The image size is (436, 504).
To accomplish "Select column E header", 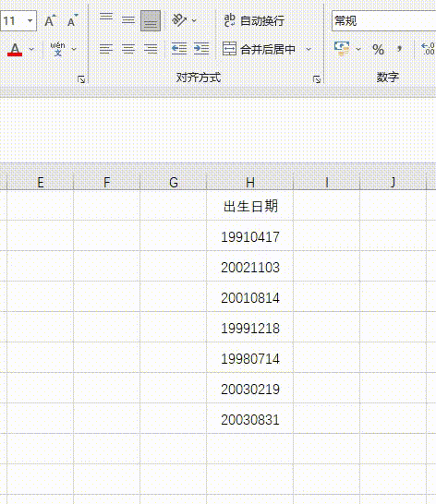I will (41, 183).
